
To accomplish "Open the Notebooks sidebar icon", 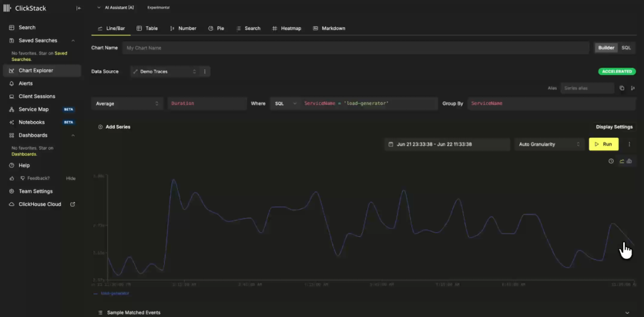I will click(11, 122).
